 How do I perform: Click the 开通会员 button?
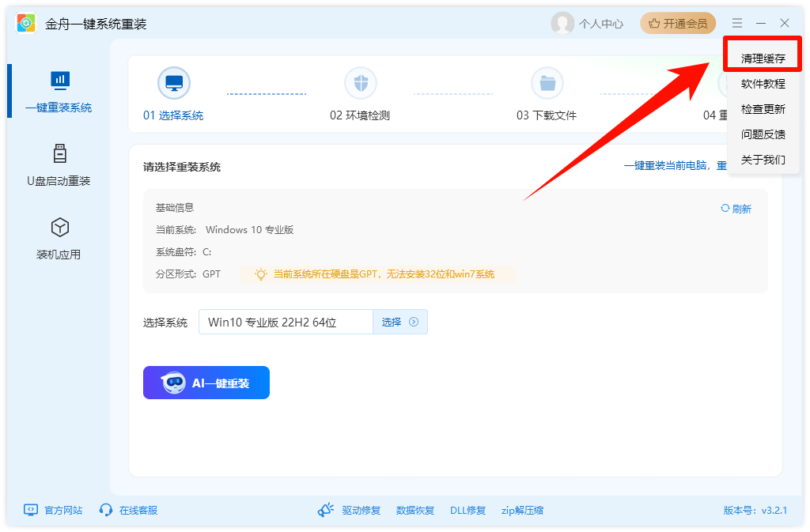click(678, 23)
